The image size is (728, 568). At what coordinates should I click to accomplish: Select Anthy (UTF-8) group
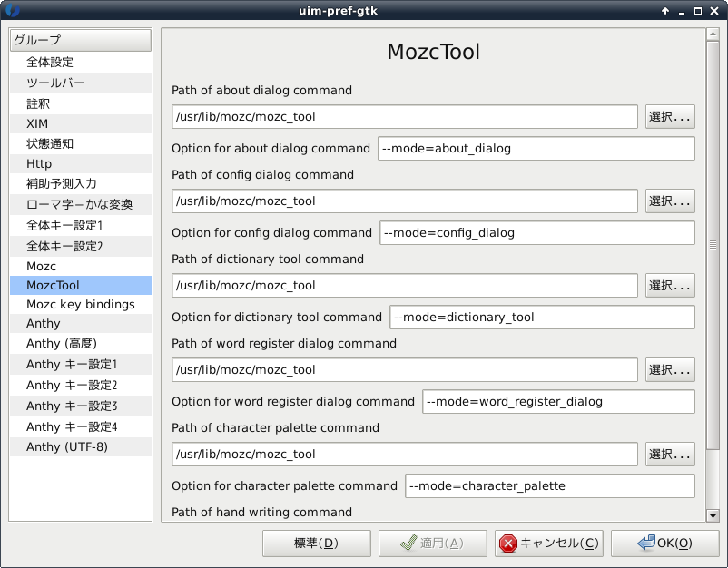click(80, 446)
